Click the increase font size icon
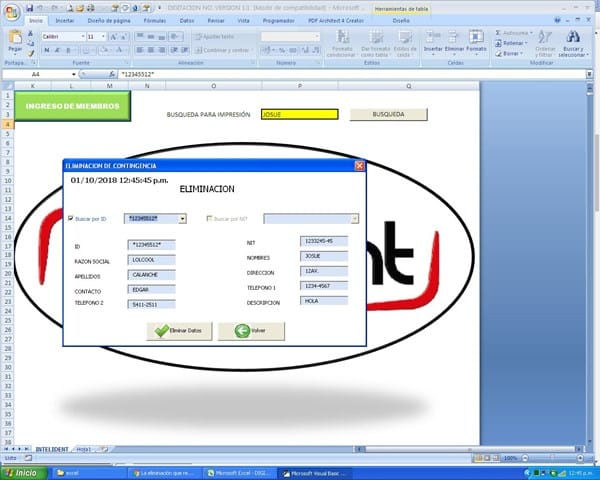Screen dimensions: 600x480 tap(114, 37)
